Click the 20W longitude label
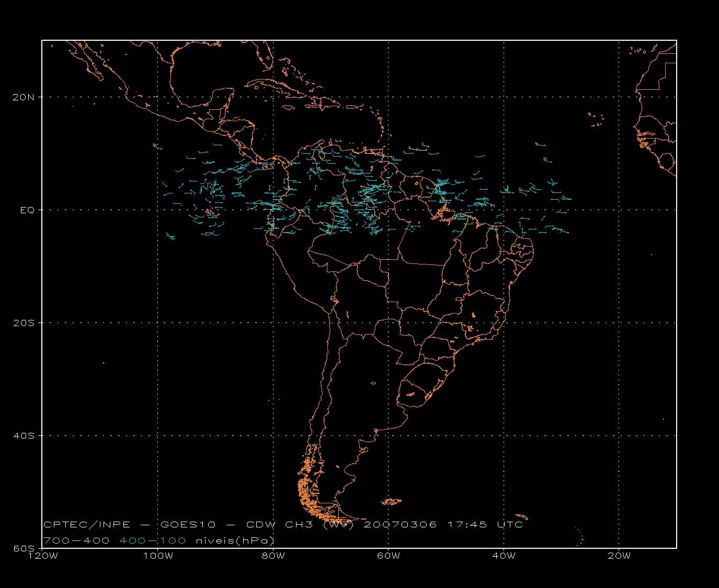719x588 pixels. 619,556
